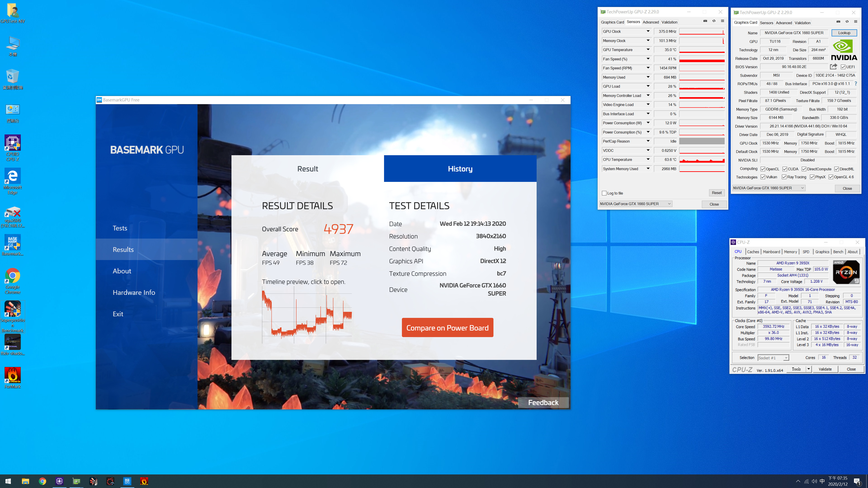Open the GPUTest-NV desktop folder

click(x=12, y=13)
